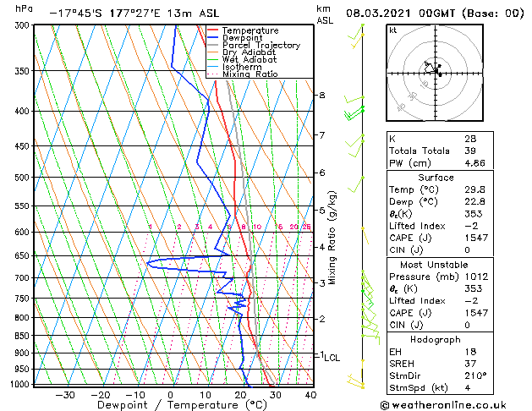Click the K index value 28
Screen dimensions: 532x411
click(x=470, y=139)
